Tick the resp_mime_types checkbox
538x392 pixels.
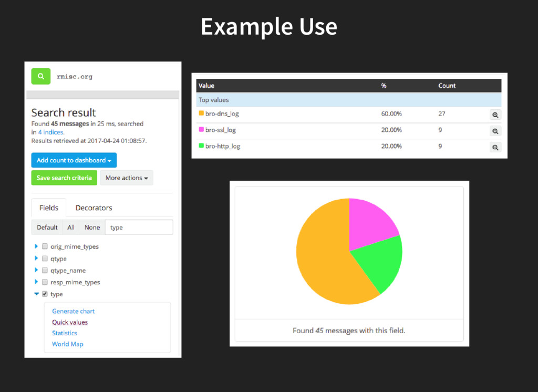45,282
